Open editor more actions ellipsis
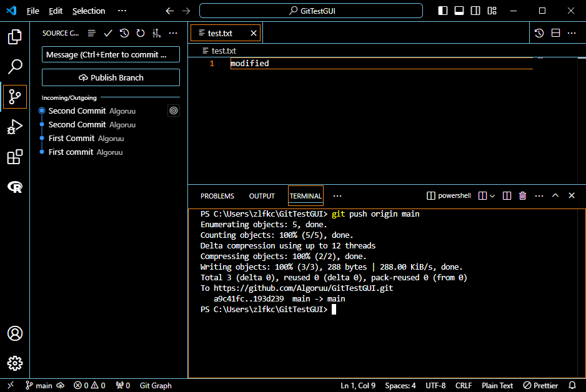586x392 pixels. [x=572, y=33]
